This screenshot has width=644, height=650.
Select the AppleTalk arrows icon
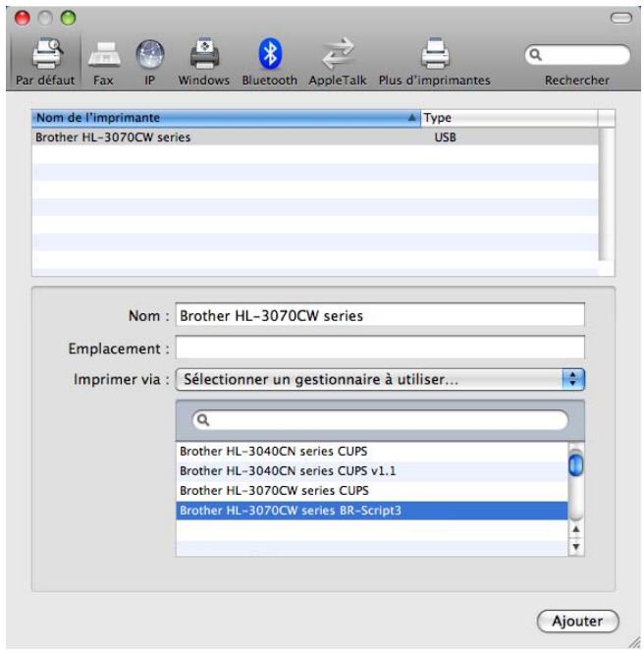click(338, 53)
